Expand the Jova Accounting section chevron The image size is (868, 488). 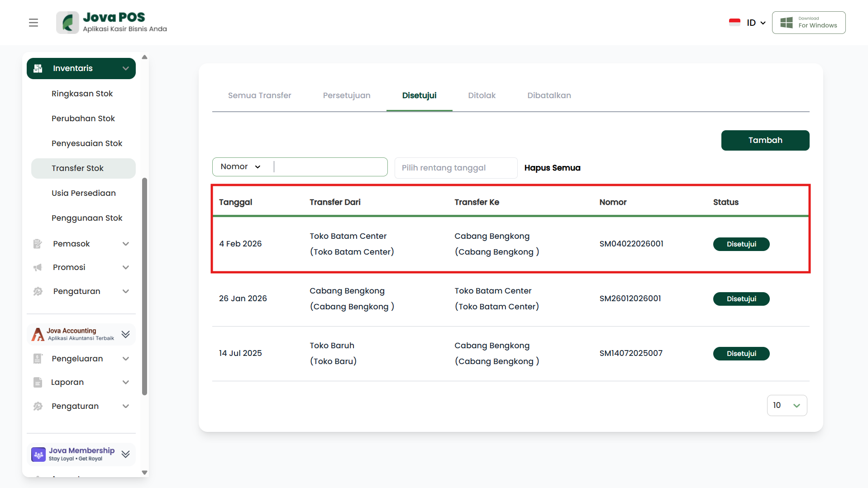[126, 335]
